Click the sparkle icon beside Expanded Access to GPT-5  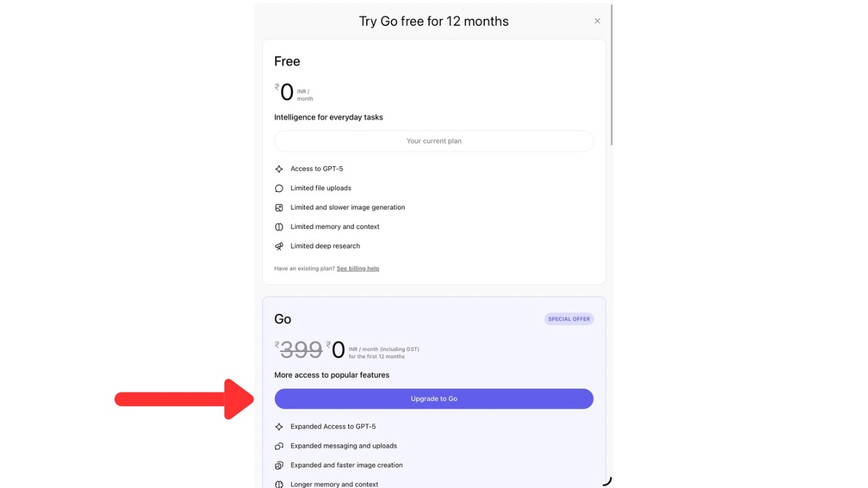(x=279, y=426)
